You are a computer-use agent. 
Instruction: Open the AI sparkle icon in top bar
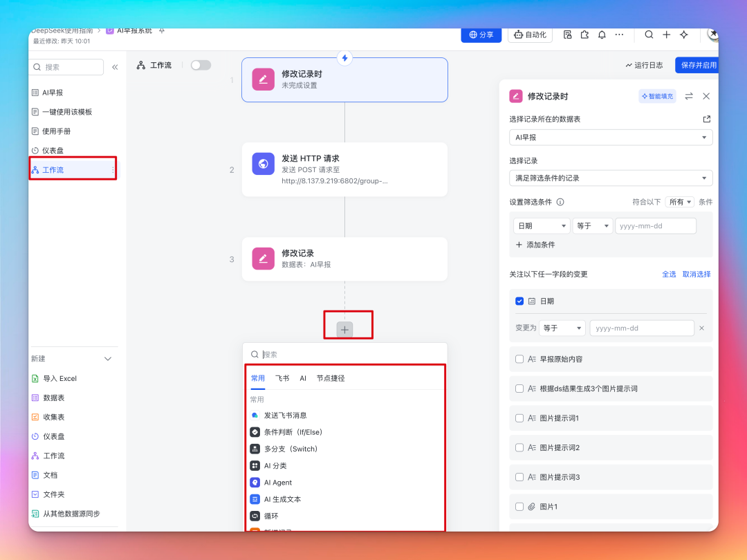[684, 35]
